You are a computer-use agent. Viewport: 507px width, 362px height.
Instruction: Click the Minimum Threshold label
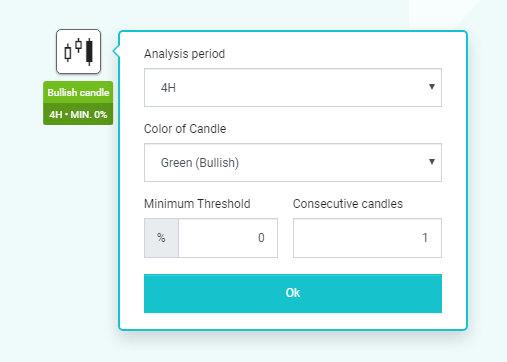coord(197,204)
